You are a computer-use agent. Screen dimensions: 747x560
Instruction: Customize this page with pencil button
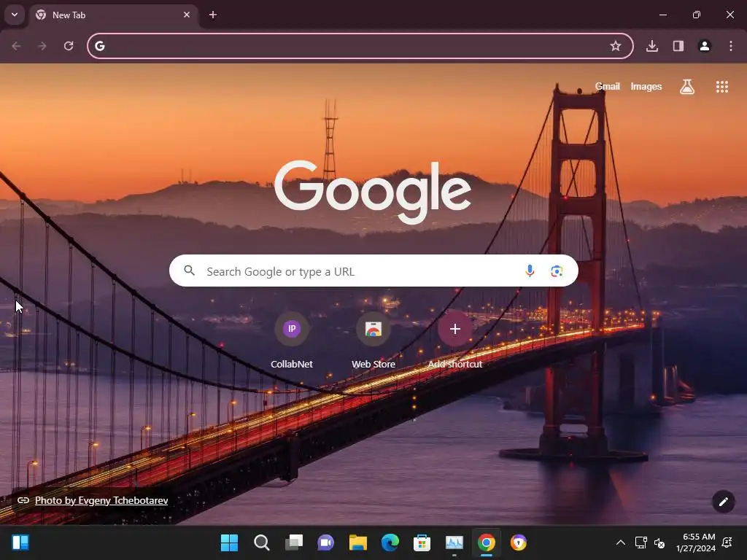[x=723, y=502]
